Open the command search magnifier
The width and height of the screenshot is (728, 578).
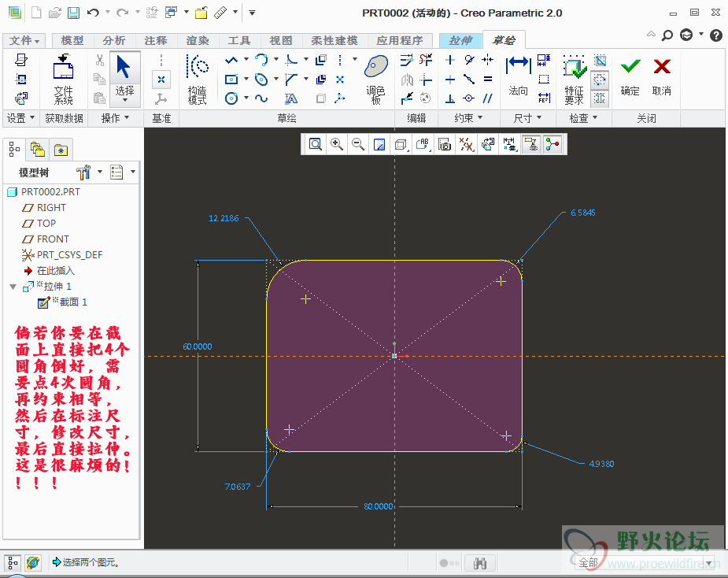coord(667,35)
